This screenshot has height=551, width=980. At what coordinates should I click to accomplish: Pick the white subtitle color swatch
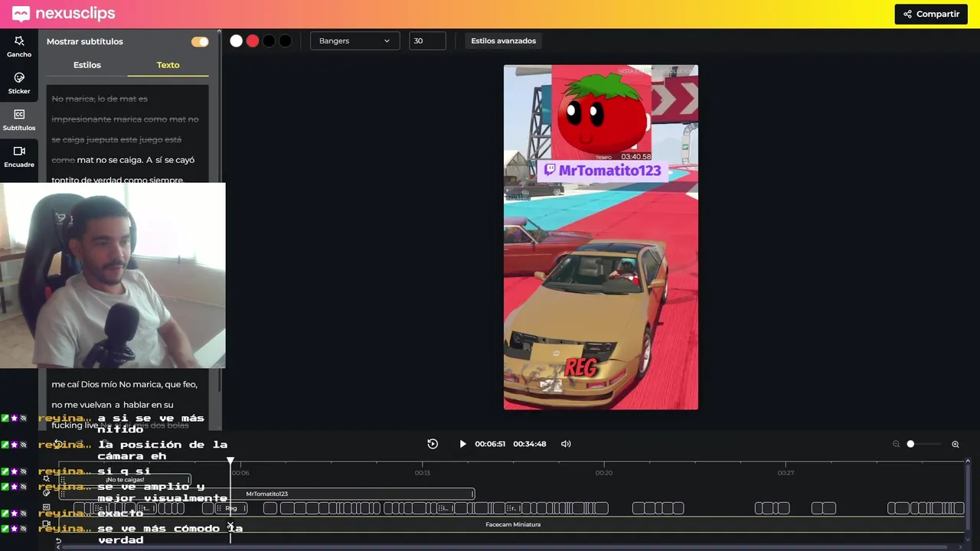coord(237,41)
